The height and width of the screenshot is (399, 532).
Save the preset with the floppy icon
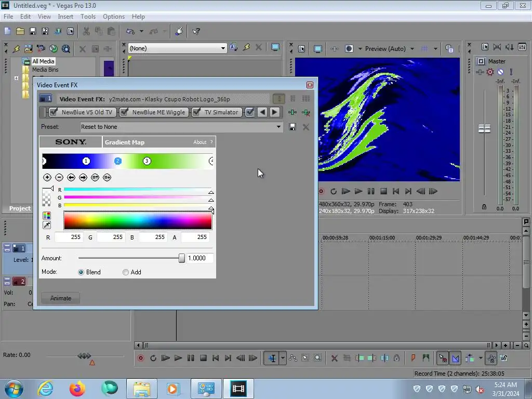(x=292, y=127)
